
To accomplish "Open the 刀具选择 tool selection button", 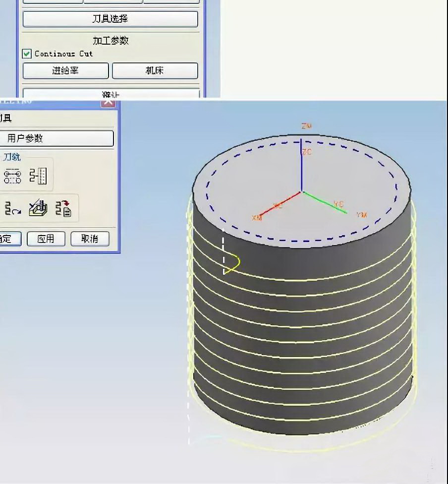I will [110, 19].
